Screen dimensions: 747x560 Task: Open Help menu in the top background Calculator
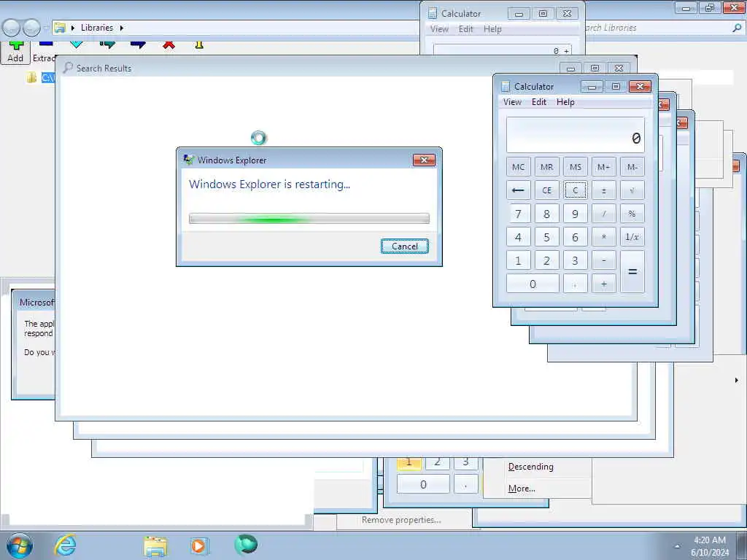[492, 29]
